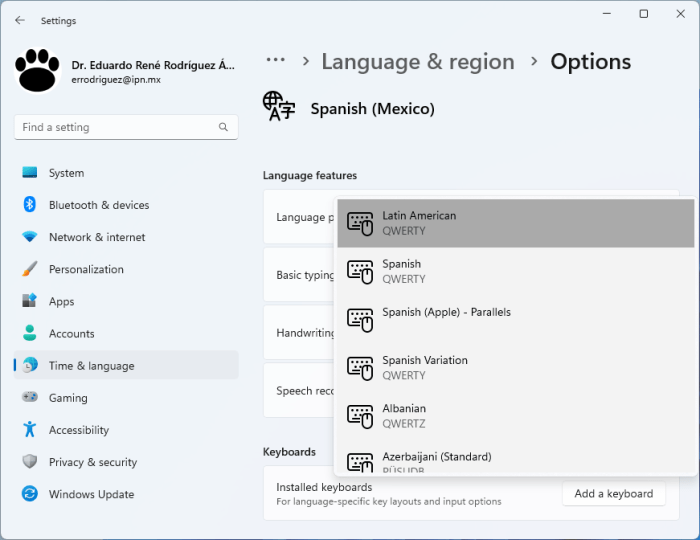This screenshot has width=700, height=540.
Task: Click the Language & region breadcrumb
Action: [x=417, y=62]
